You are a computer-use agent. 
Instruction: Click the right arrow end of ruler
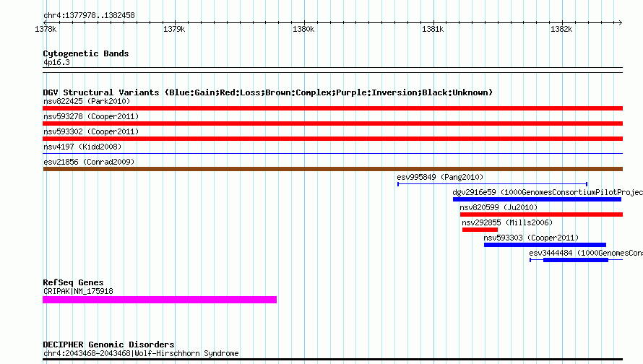coord(620,22)
